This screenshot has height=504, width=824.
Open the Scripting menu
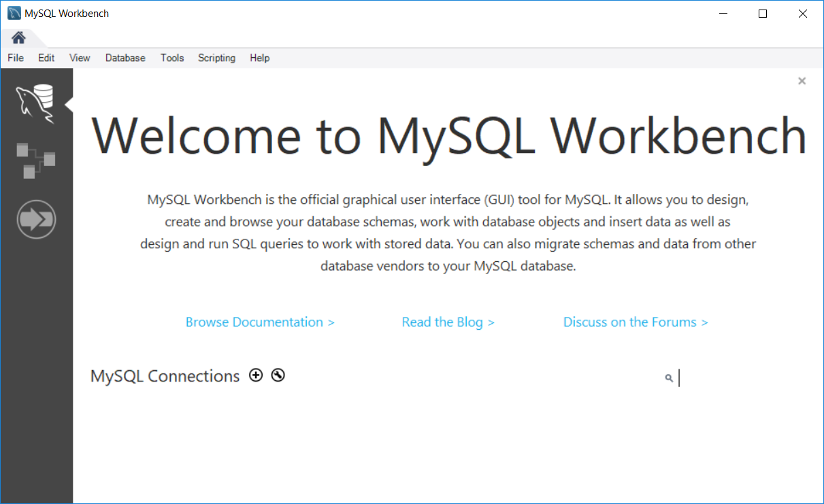216,58
